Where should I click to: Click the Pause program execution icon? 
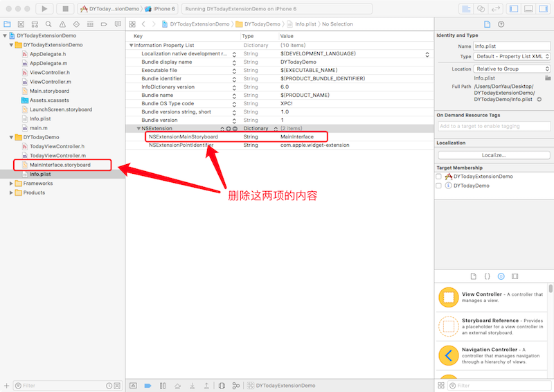pos(163,386)
